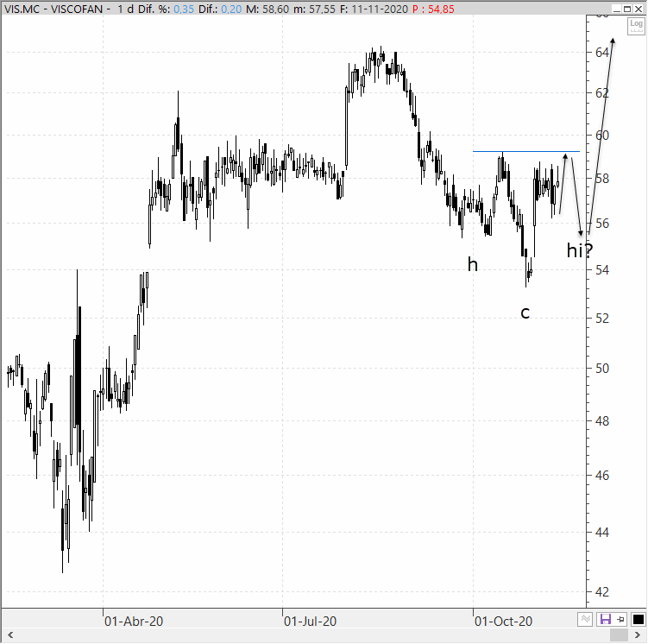This screenshot has width=648, height=644.
Task: Click the red P: 54,85 value
Action: point(433,9)
